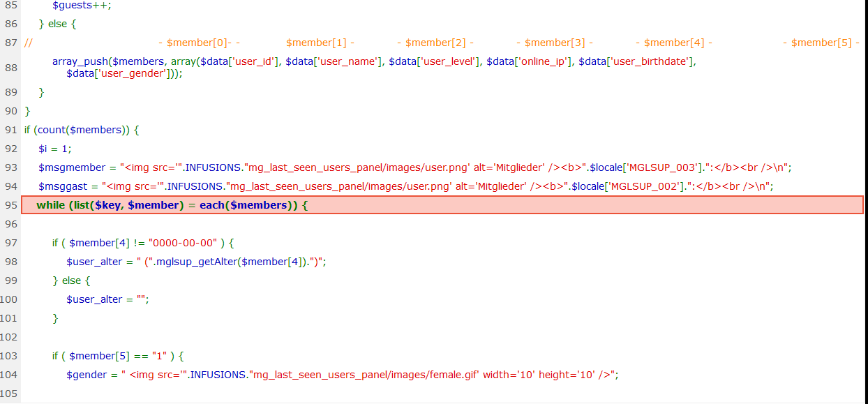
Task: Click the '} else {' on line 86
Action: [57, 24]
